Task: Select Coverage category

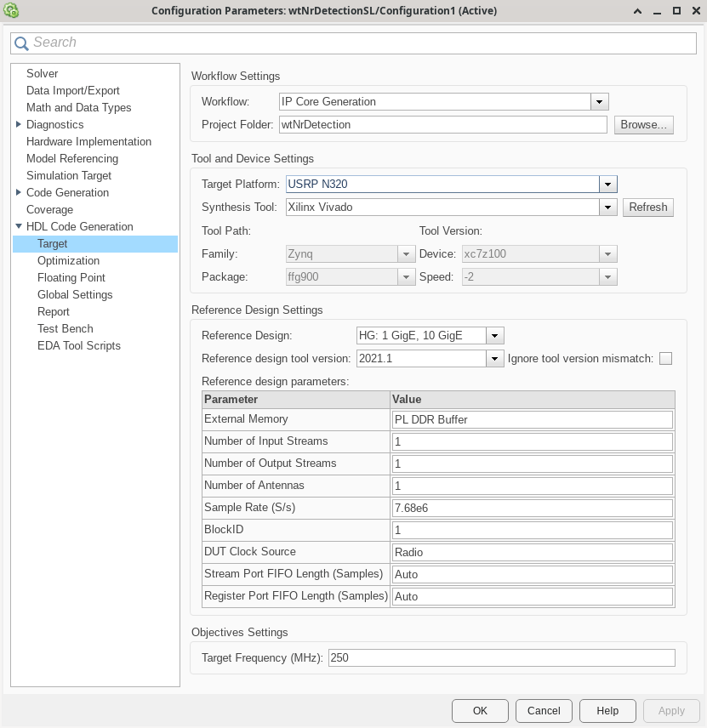Action: [x=49, y=210]
